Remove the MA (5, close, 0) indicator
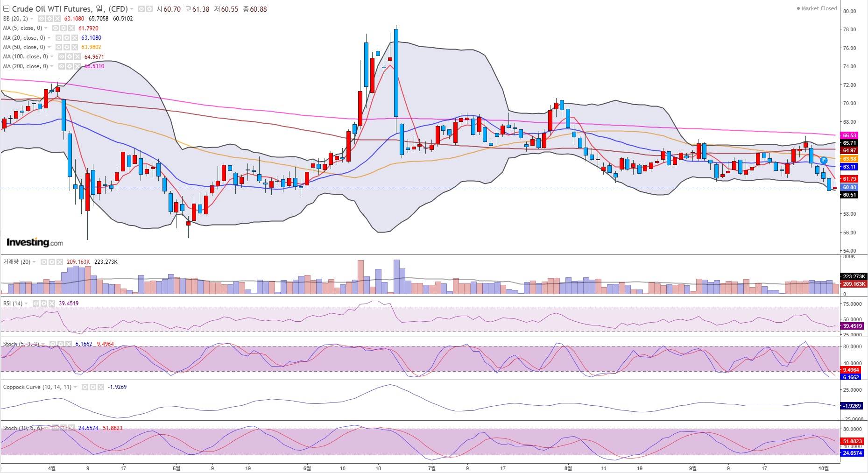The image size is (868, 473). click(x=72, y=28)
